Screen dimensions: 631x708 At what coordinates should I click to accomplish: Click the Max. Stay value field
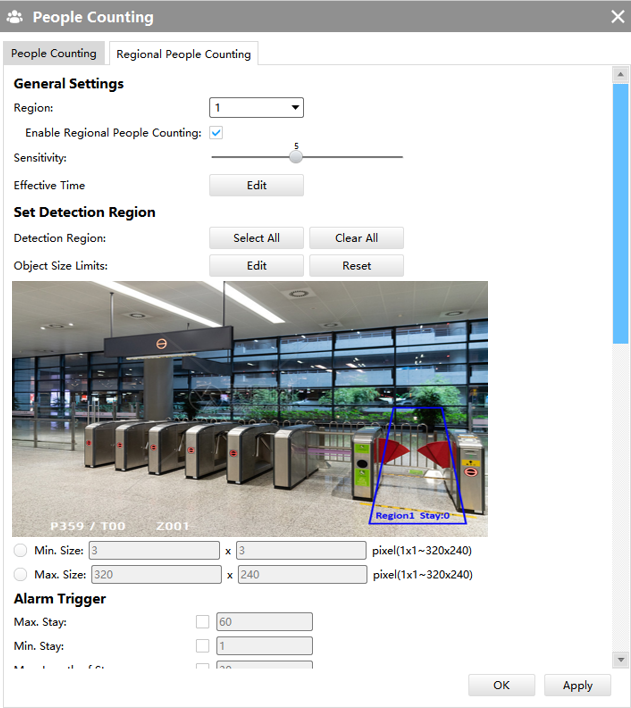[x=264, y=622]
